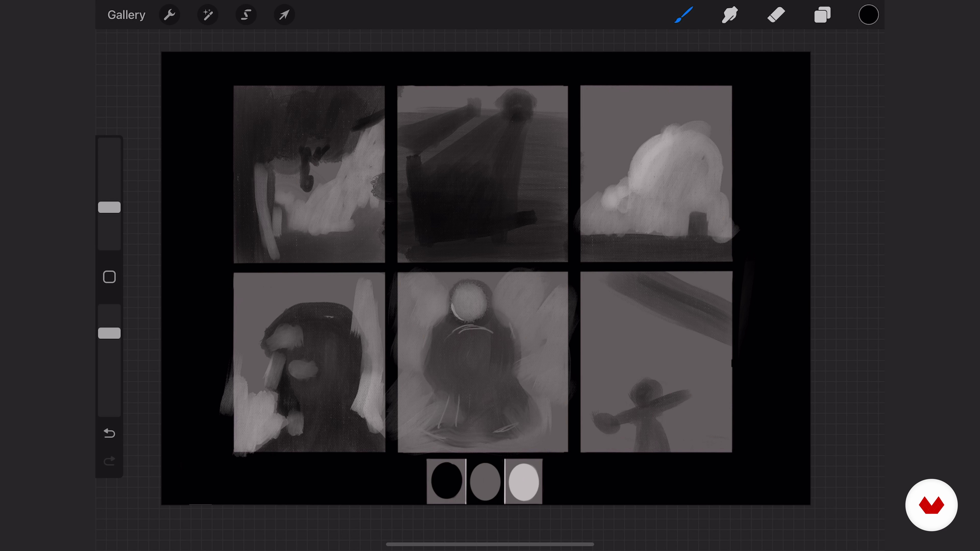Click the brush opacity slider handle
Image resolution: width=980 pixels, height=551 pixels.
click(x=109, y=333)
